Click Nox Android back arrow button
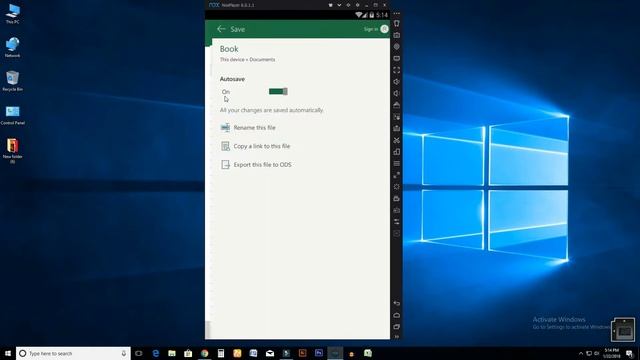 tap(397, 304)
